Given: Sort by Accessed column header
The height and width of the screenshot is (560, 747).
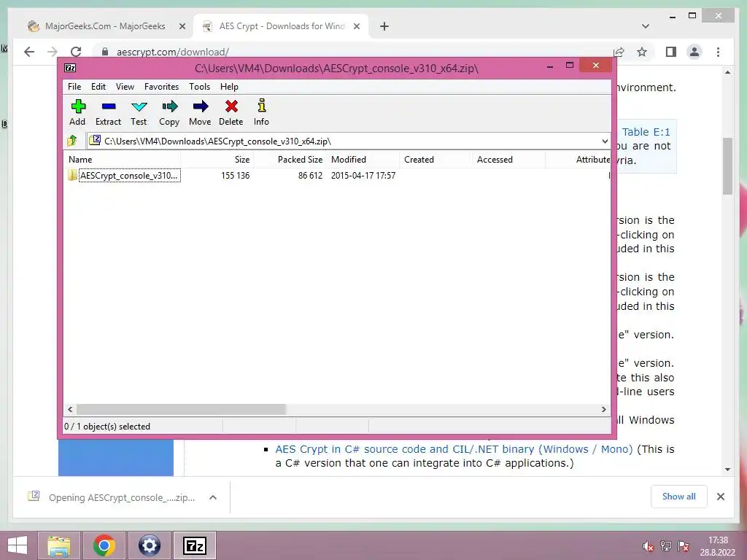Looking at the screenshot, I should pyautogui.click(x=508, y=160).
